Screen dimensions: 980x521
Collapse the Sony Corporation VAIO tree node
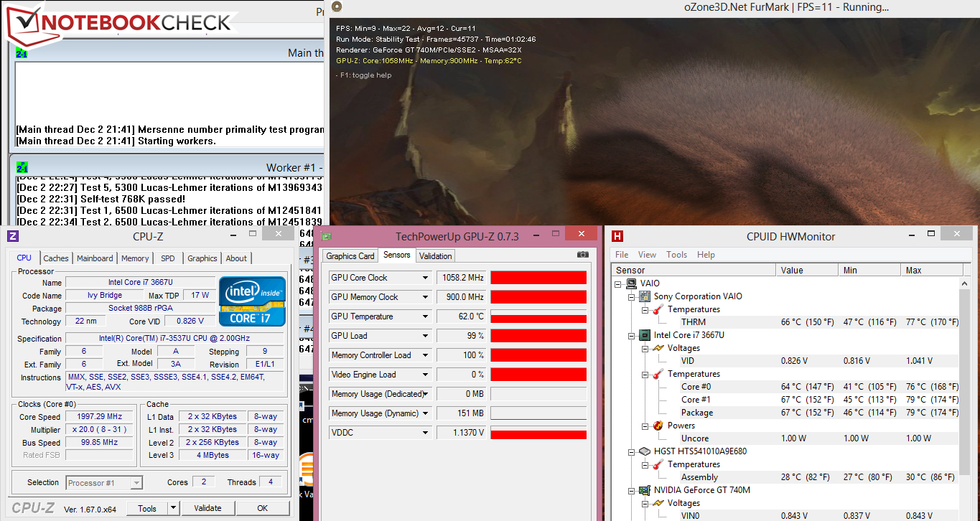(633, 296)
